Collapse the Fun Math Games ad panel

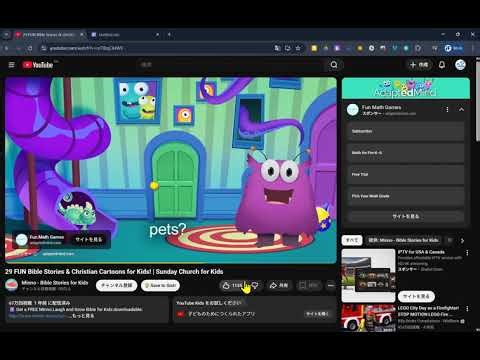click(x=461, y=110)
